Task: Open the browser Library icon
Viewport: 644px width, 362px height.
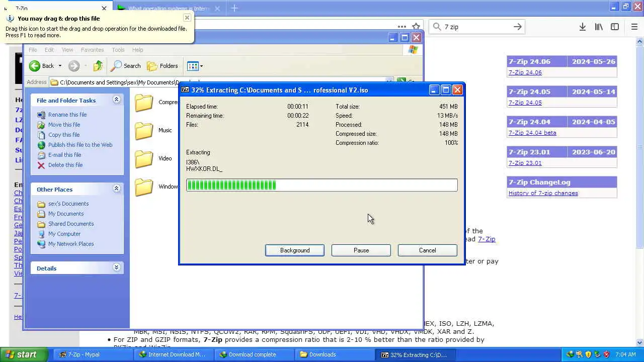Action: point(599,27)
